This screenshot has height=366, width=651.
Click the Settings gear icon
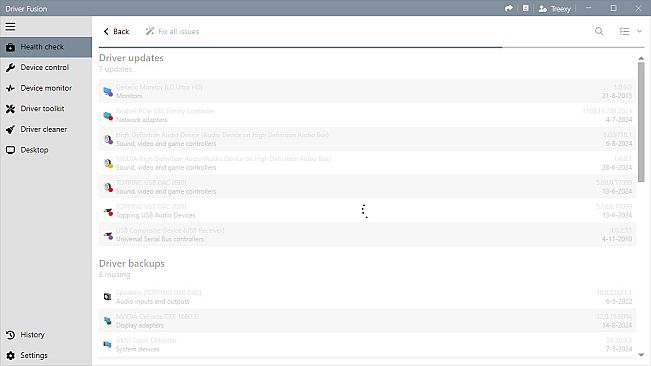tap(10, 356)
